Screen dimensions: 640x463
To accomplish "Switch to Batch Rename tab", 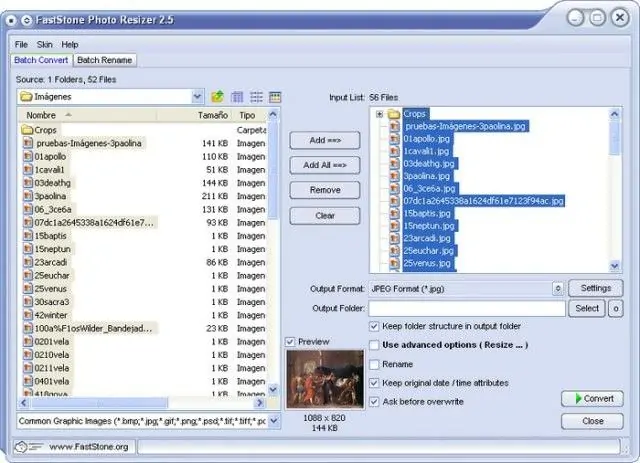I will coord(104,60).
